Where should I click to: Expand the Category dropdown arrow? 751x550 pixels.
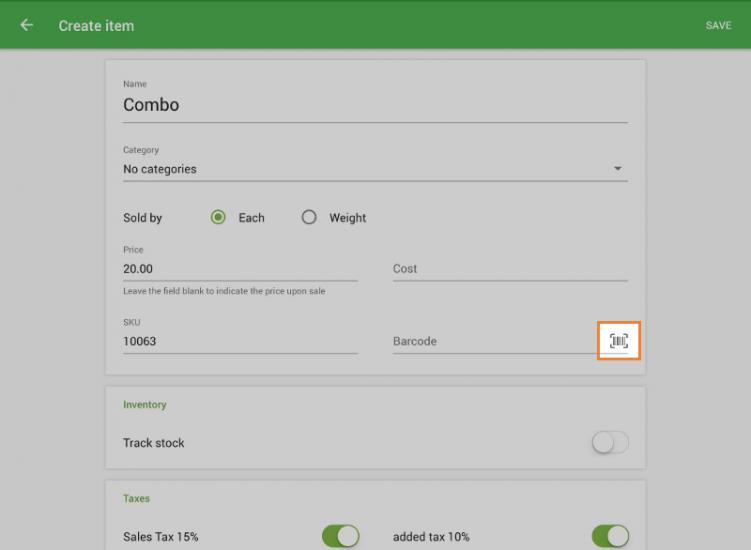[618, 169]
